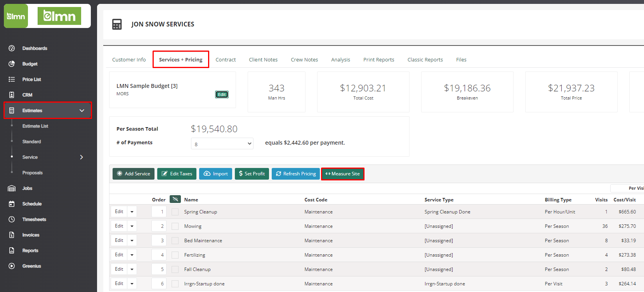Click the Cost Code column header

click(316, 200)
